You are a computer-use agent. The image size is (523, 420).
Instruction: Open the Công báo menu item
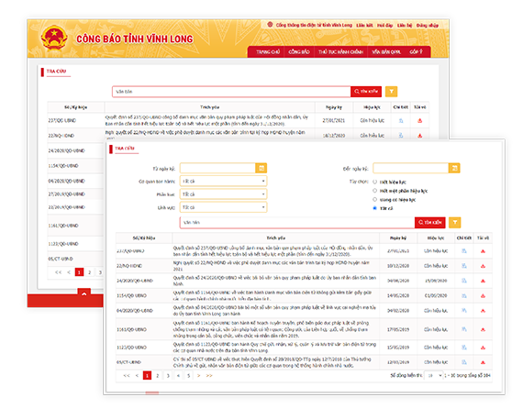point(299,51)
